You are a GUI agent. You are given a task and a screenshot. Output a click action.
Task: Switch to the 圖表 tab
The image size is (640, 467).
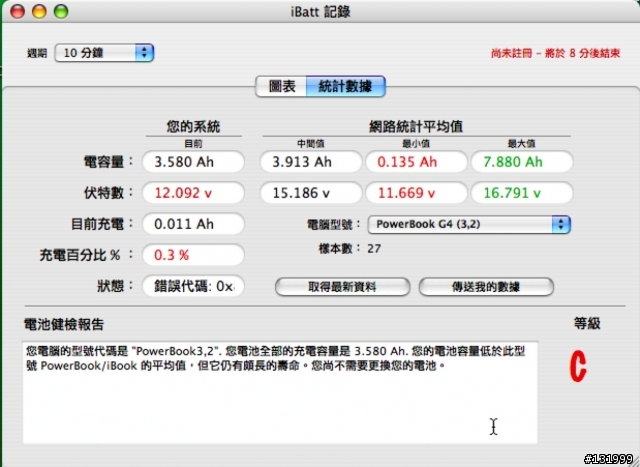click(281, 86)
